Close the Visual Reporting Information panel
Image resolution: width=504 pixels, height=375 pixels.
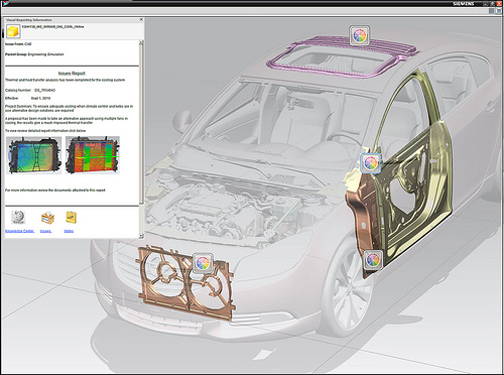141,20
